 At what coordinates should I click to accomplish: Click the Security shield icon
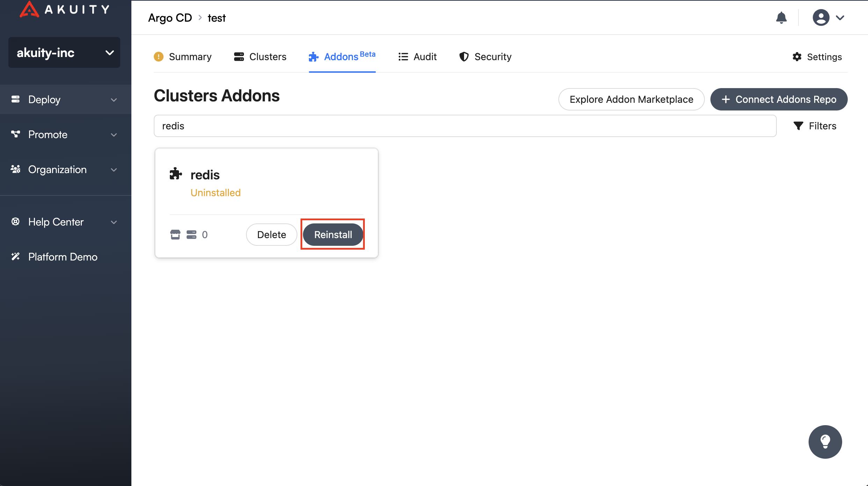coord(464,57)
